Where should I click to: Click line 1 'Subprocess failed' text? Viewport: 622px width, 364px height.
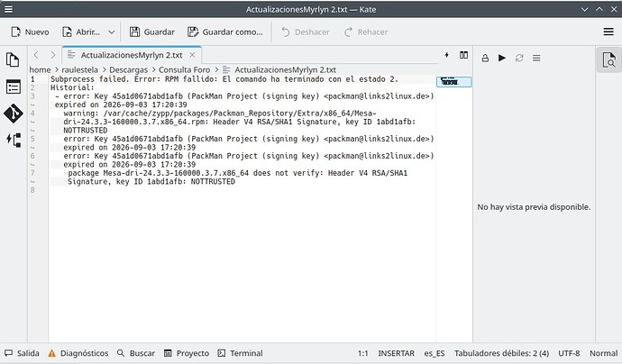point(224,79)
